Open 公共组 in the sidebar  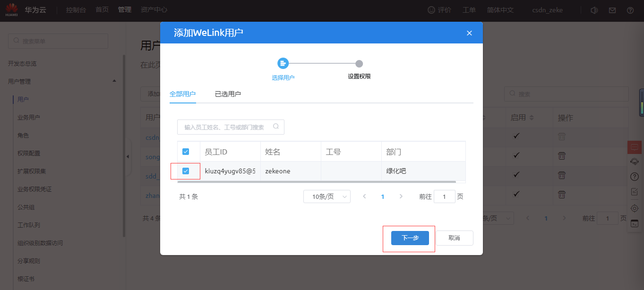pyautogui.click(x=26, y=207)
